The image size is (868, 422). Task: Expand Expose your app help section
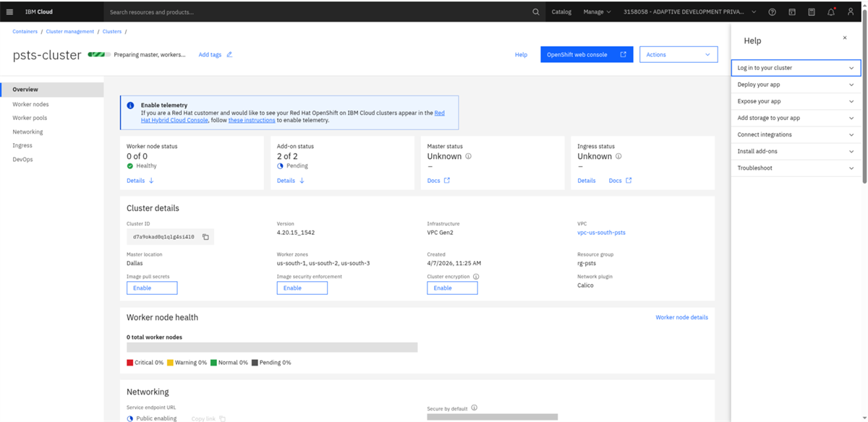796,101
